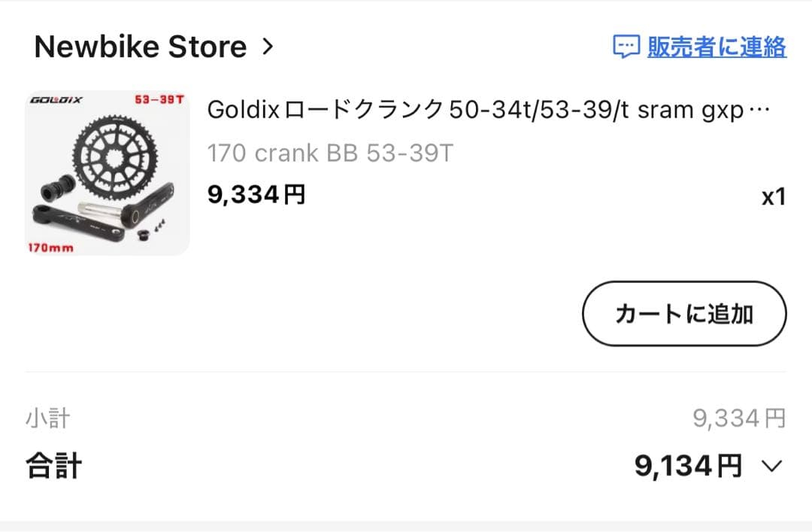Visit the Newbike Store page
Screen dimensions: 812x532
pos(141,47)
